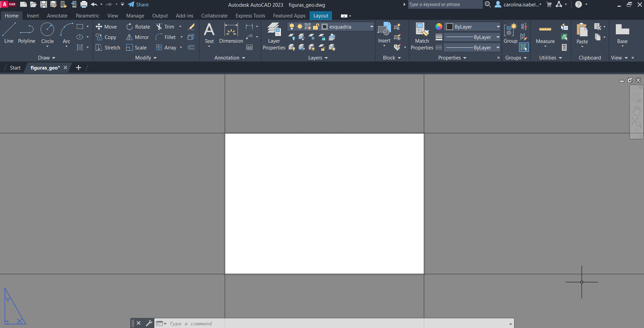644x328 pixels.
Task: Toggle Group Selection on/off button
Action: 524,48
